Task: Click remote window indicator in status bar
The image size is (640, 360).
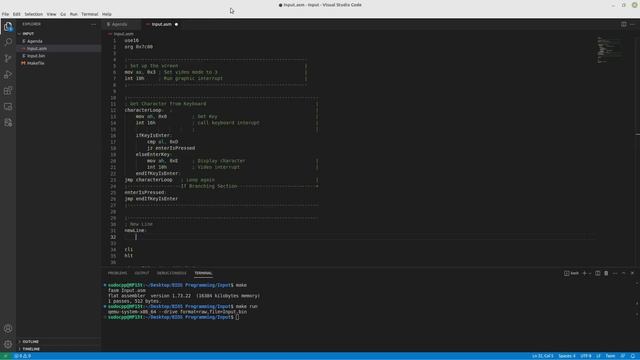Action: click(5, 356)
